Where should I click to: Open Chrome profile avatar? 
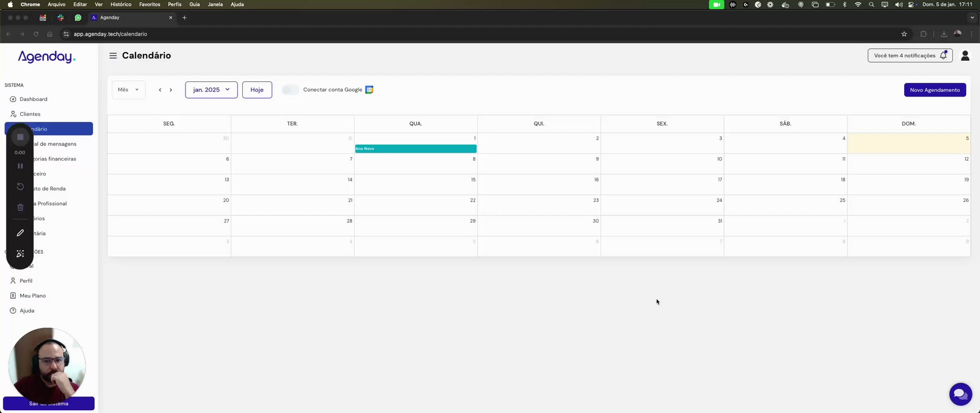958,34
